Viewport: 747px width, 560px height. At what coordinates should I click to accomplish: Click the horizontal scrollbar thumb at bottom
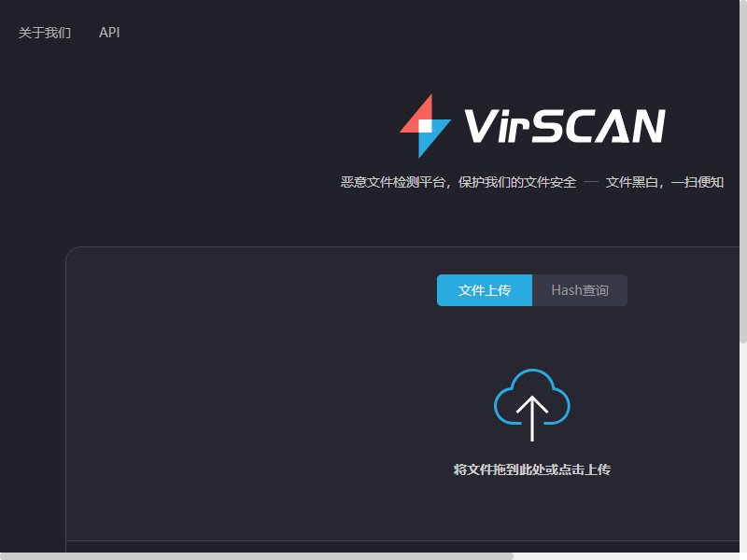[x=257, y=556]
